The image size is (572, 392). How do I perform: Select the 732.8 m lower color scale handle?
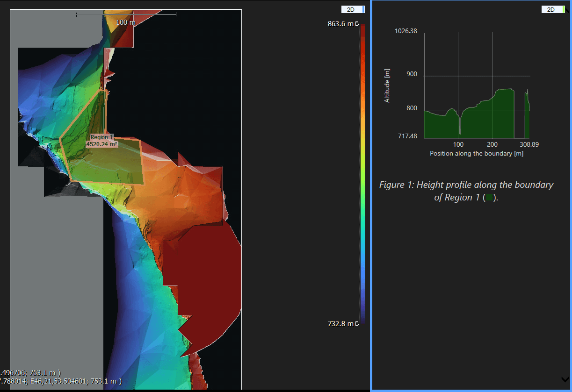click(357, 323)
